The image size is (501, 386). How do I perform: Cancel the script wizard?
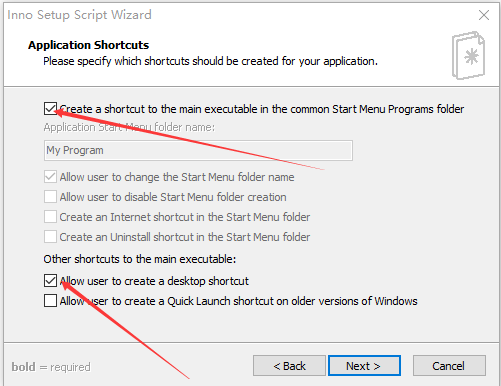pyautogui.click(x=449, y=366)
